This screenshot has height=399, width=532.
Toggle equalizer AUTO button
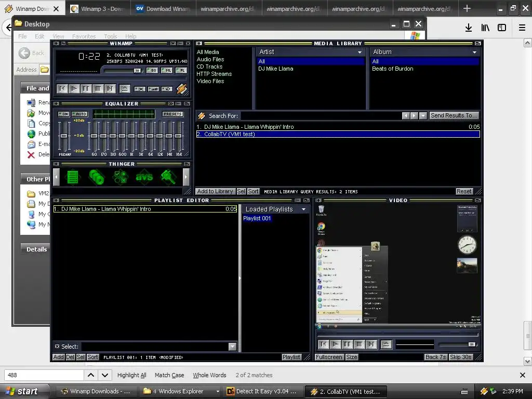coord(79,114)
